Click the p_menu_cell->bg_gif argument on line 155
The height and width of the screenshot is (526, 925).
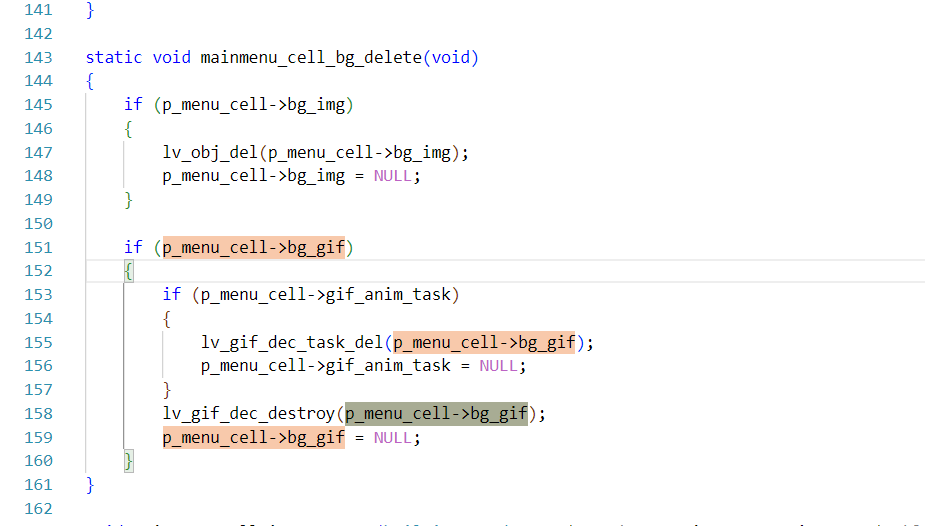(x=484, y=342)
